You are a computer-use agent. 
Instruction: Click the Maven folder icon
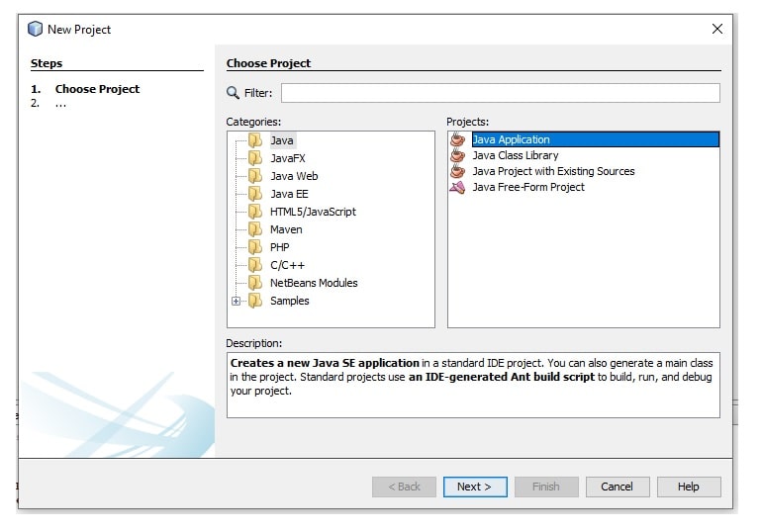[x=255, y=229]
